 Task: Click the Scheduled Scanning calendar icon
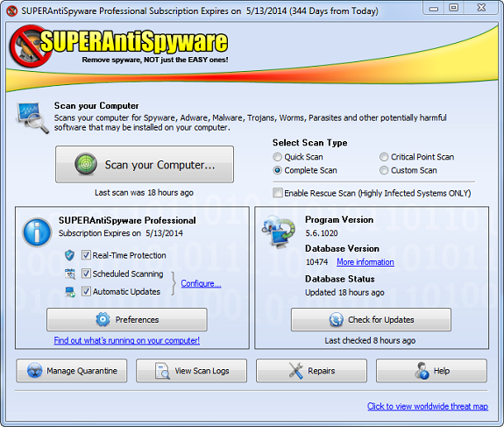click(70, 274)
